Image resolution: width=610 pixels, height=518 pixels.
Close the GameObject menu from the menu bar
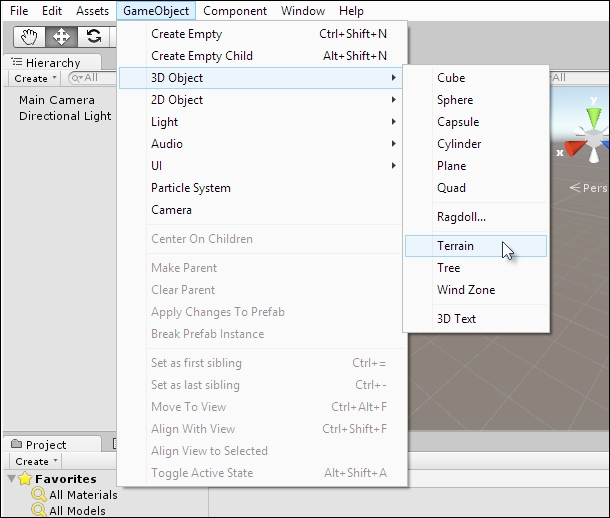pos(156,11)
